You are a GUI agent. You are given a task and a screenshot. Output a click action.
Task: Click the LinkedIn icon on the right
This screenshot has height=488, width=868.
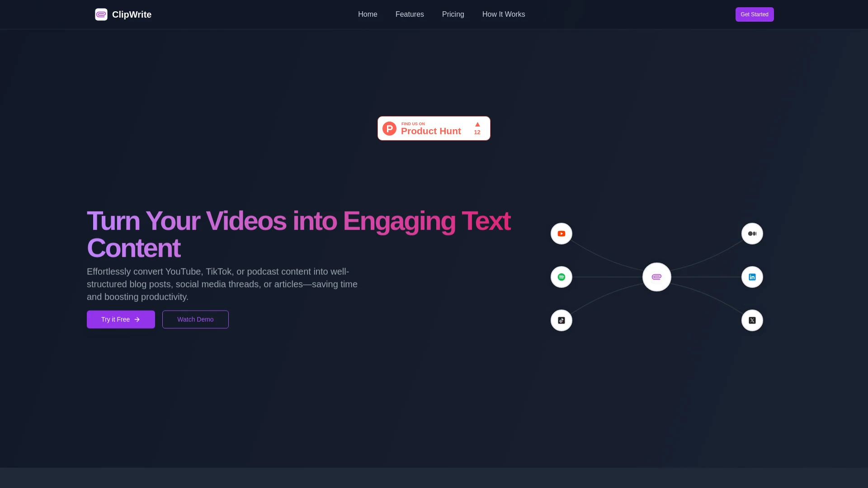click(x=752, y=277)
